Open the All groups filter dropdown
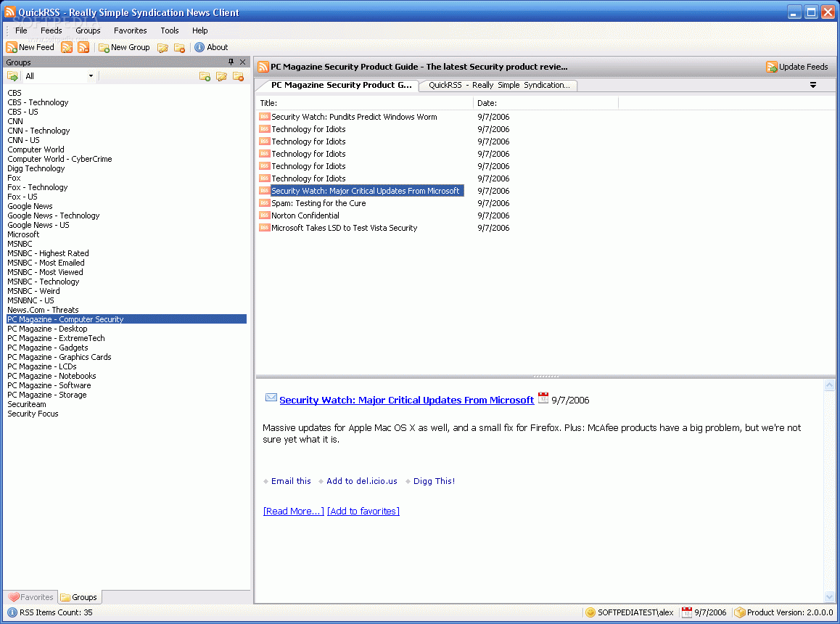This screenshot has width=840, height=624. [91, 76]
